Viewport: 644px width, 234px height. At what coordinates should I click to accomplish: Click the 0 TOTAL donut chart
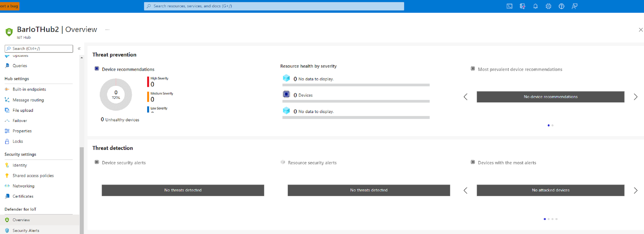[116, 95]
